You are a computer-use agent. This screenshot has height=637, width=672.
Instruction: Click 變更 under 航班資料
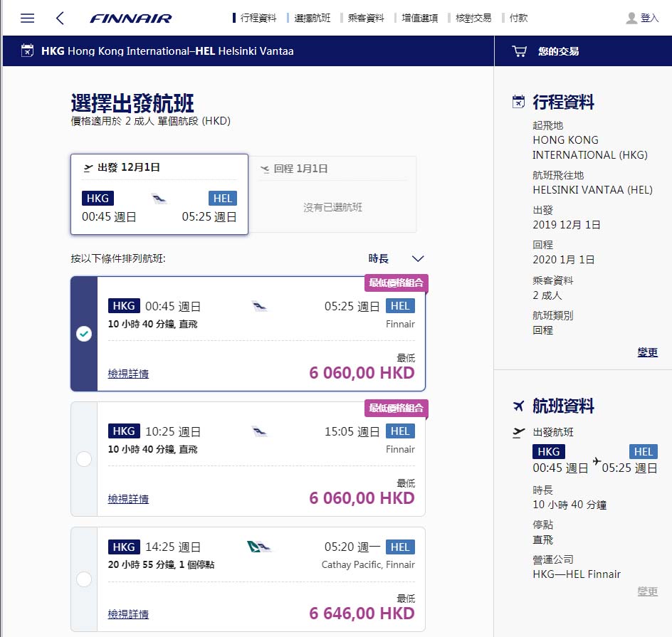point(647,591)
